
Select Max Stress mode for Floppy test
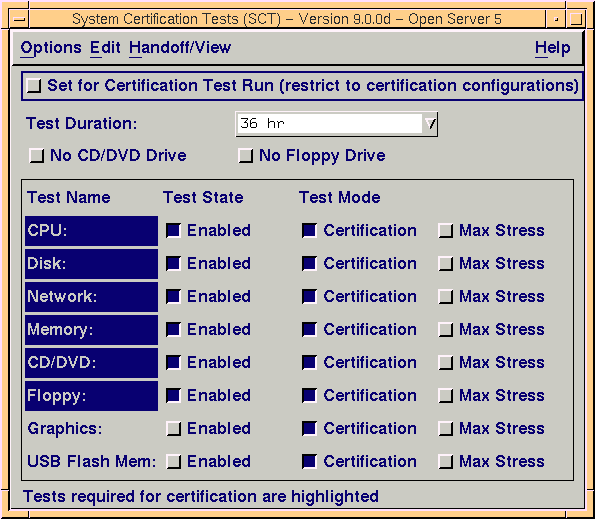(x=445, y=396)
